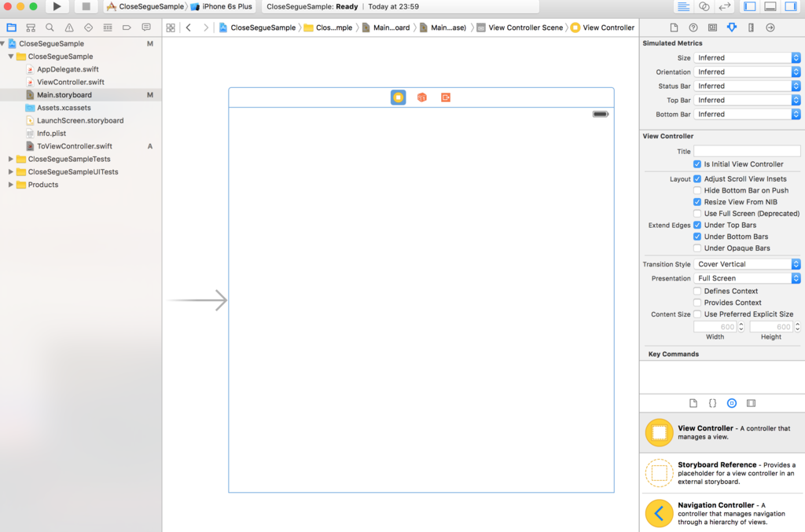Viewport: 805px width, 532px height.
Task: Show the Project navigator folder icon
Action: (11, 28)
